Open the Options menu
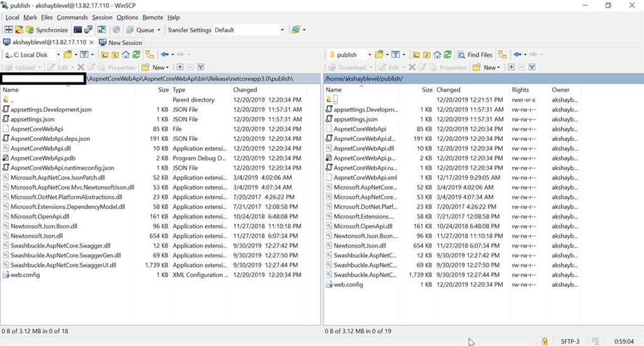 tap(127, 17)
